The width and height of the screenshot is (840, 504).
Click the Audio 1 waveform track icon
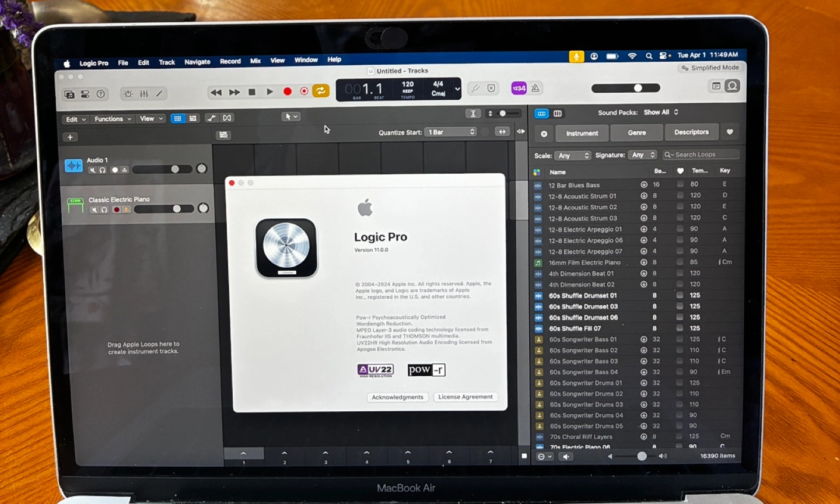(73, 166)
